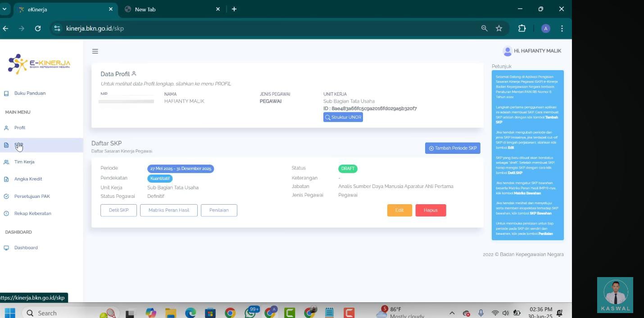Click the red Hapus button

[431, 210]
